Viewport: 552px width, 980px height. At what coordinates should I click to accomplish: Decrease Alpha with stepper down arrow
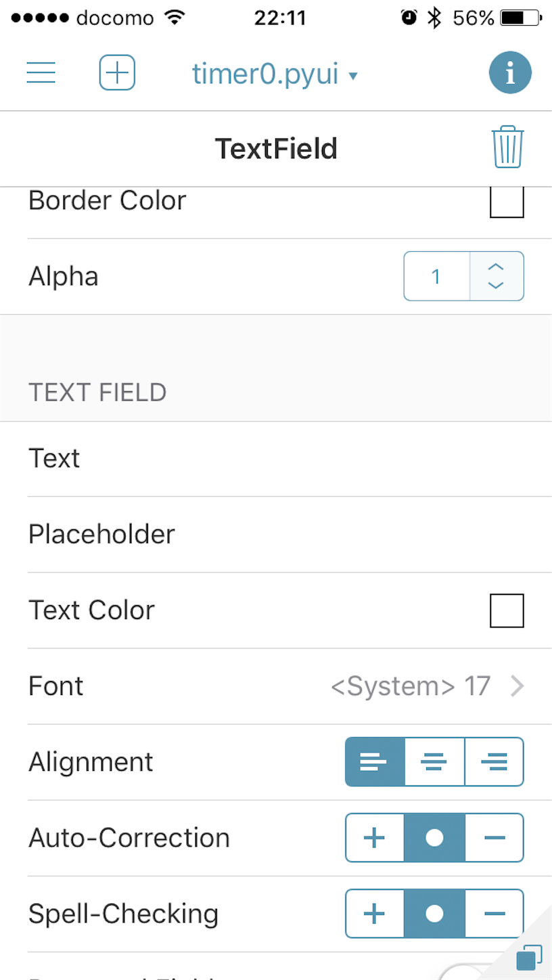(x=496, y=286)
